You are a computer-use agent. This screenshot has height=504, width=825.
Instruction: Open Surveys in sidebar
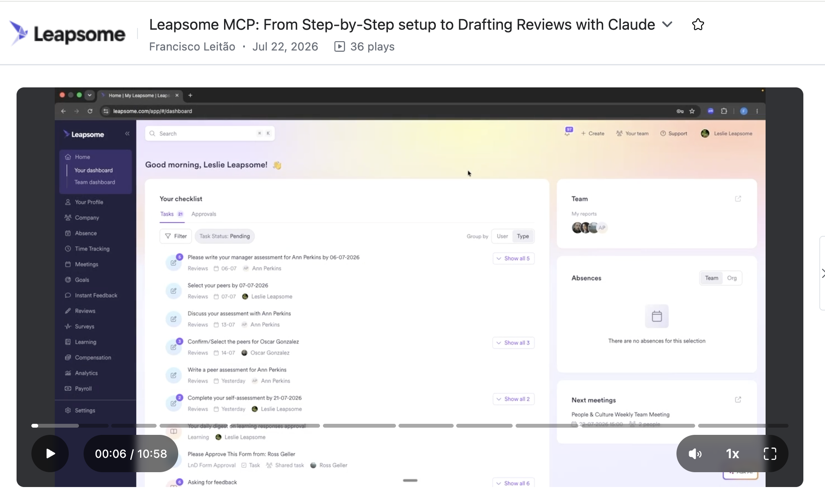coord(84,327)
